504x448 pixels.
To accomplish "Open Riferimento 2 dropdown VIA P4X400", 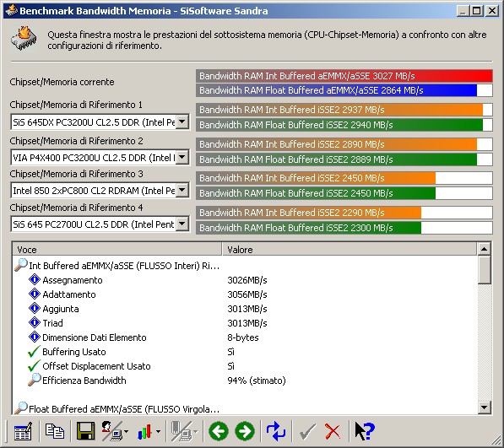I will [182, 158].
